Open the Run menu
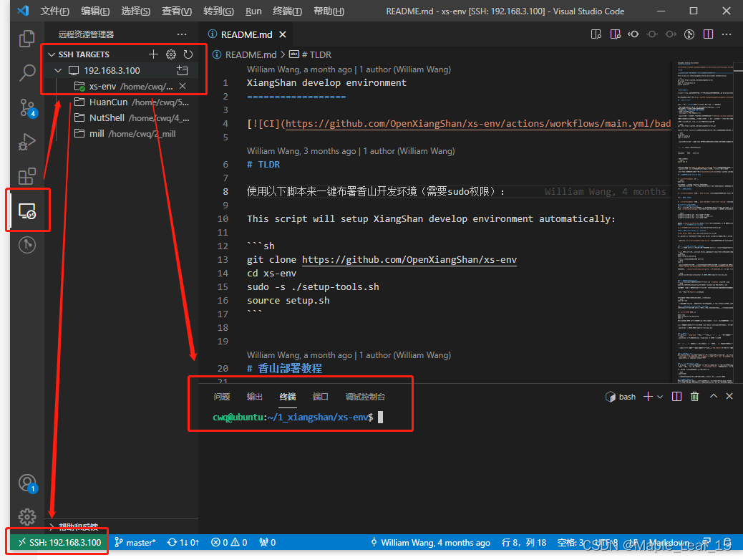743x560 pixels. point(253,11)
